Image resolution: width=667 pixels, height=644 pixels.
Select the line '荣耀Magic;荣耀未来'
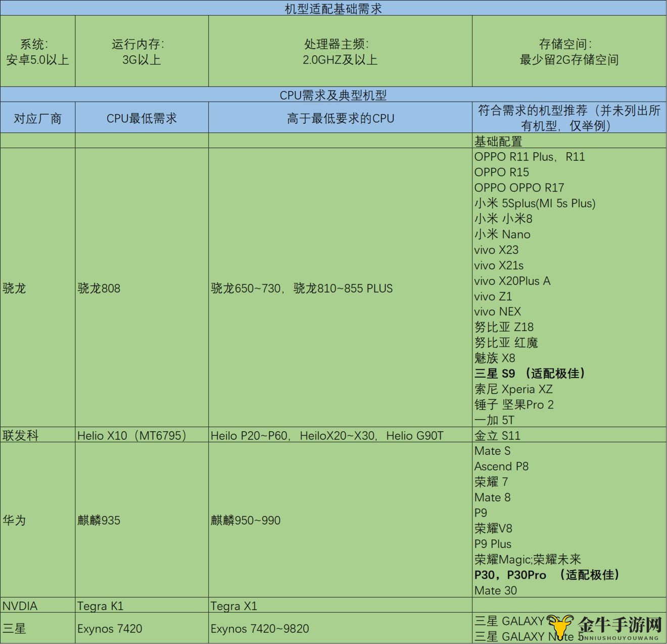pos(528,559)
